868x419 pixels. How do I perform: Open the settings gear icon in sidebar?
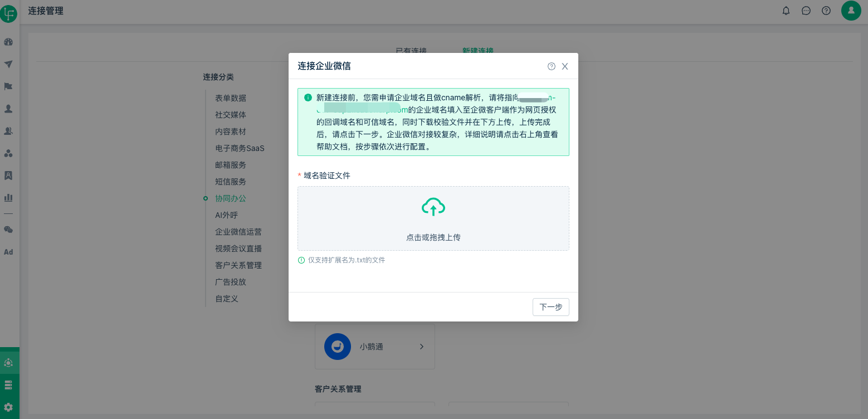click(x=8, y=407)
